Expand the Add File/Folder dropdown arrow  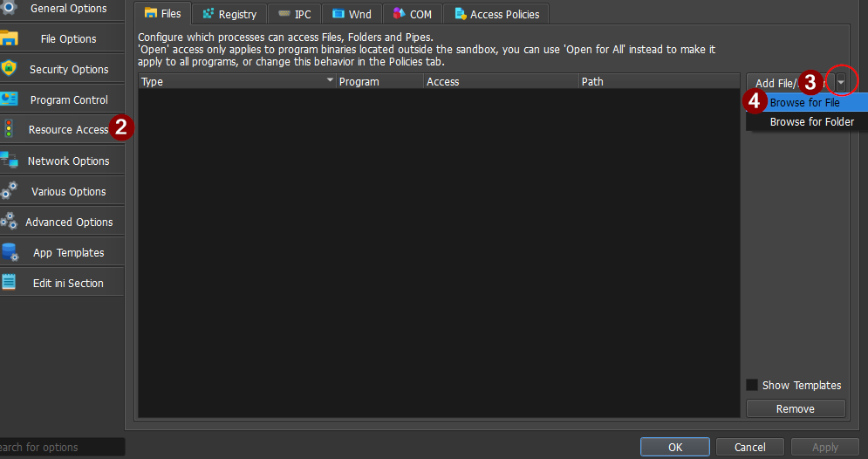(x=841, y=82)
